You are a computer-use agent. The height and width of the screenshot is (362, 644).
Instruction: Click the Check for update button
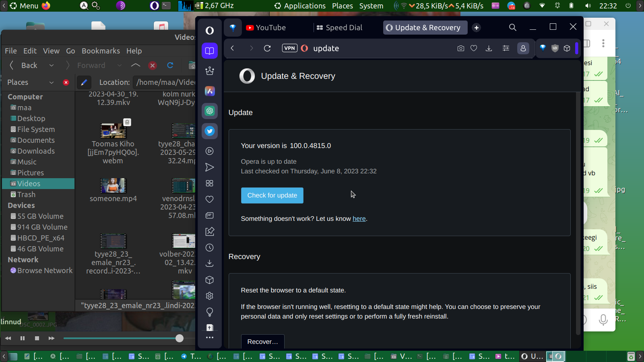[x=272, y=195]
